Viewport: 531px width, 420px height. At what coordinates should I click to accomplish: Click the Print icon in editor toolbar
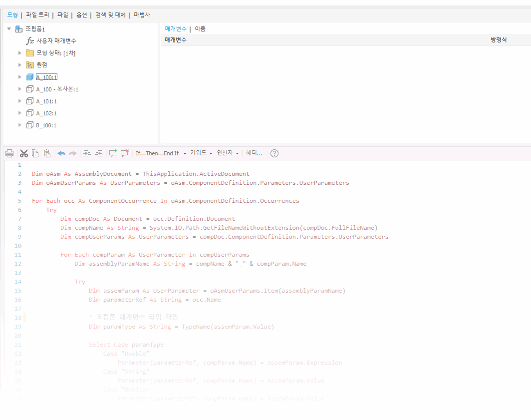(10, 153)
